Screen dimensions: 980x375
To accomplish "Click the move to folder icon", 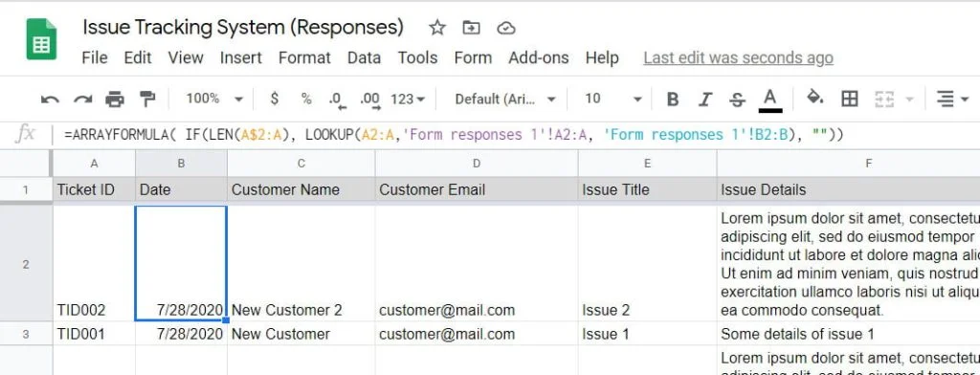I will pyautogui.click(x=471, y=28).
